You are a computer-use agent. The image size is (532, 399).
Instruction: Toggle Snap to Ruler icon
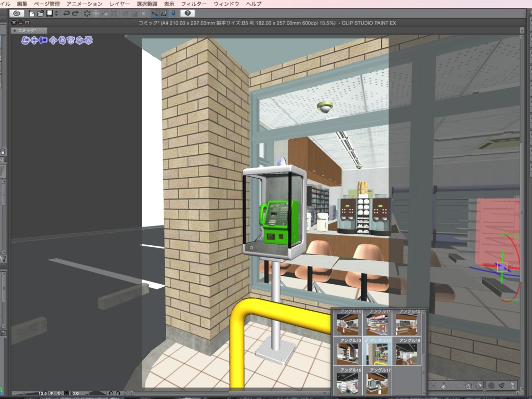[x=155, y=13]
